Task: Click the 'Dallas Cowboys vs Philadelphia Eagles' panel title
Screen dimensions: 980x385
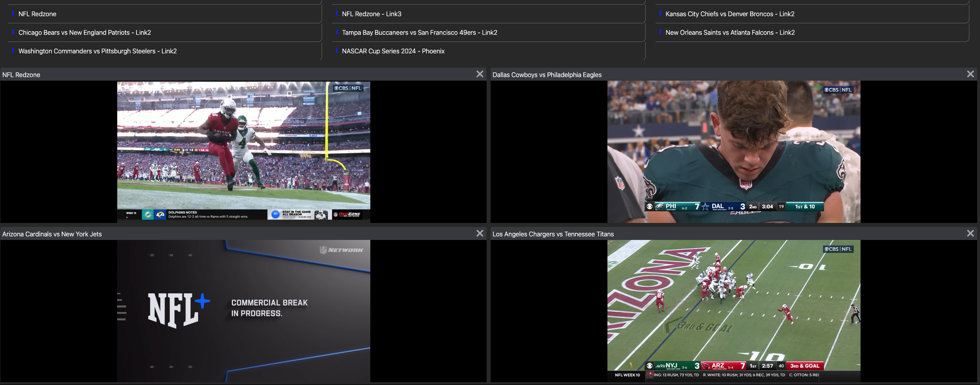Action: 547,75
